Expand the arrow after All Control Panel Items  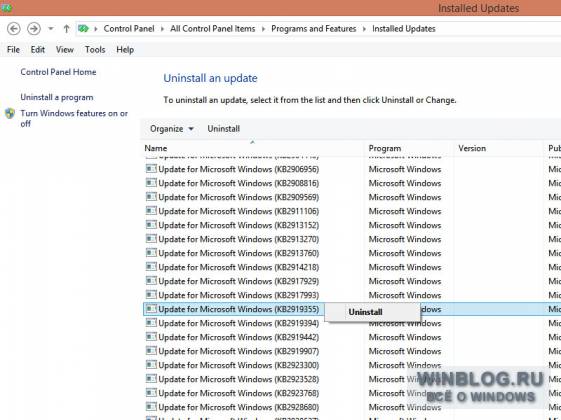263,29
